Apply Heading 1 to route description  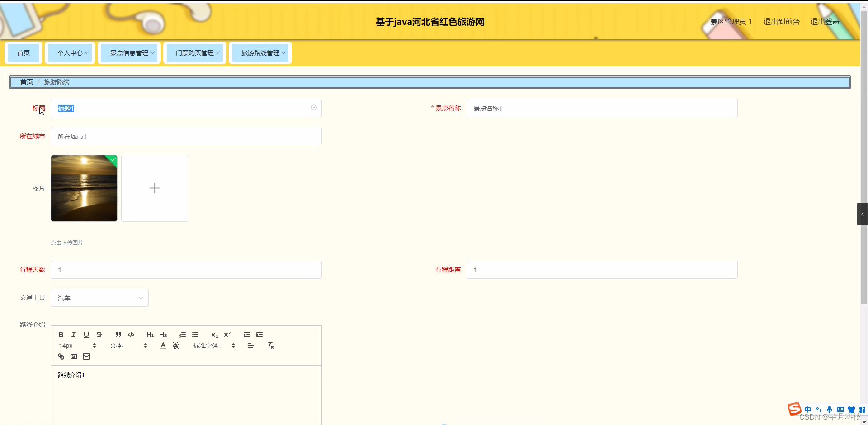tap(150, 334)
